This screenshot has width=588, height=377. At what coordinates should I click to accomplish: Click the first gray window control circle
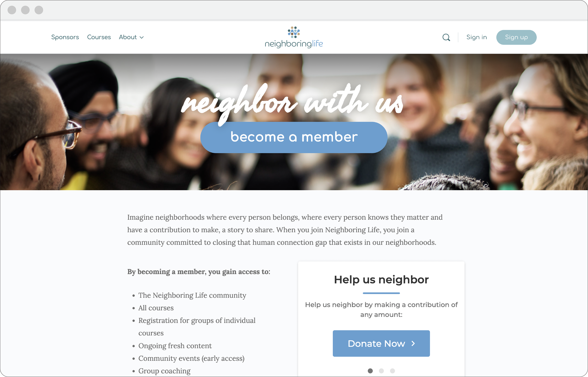click(x=12, y=10)
